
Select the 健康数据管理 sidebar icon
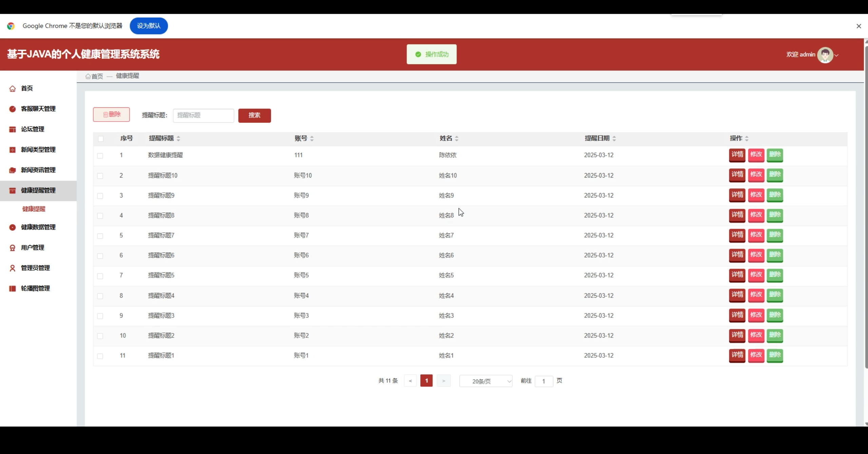[13, 227]
